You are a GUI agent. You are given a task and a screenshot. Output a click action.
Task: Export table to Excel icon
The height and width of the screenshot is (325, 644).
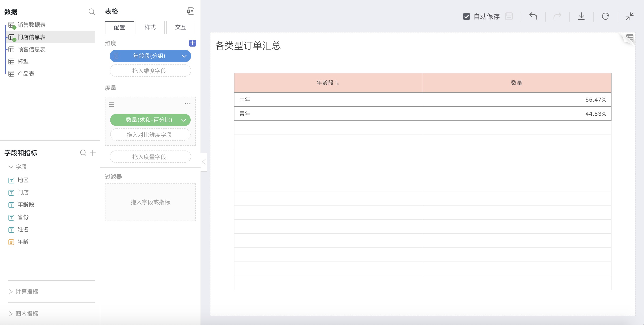tap(190, 11)
